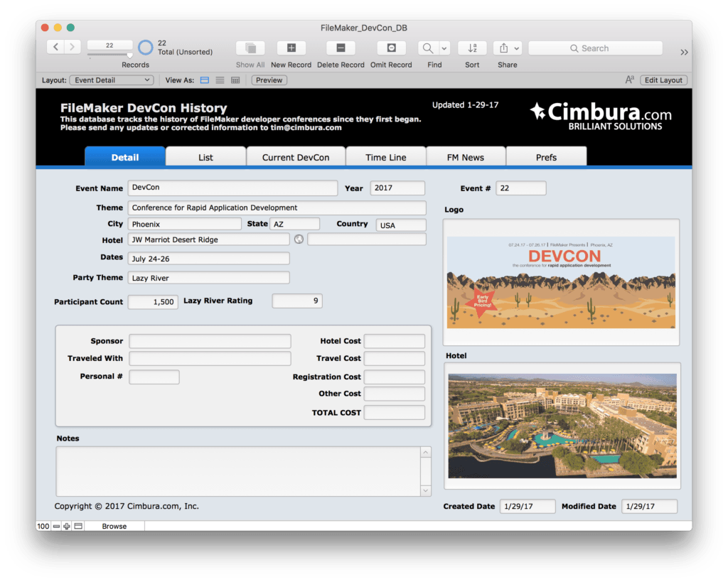Expand the Find options dropdown arrow
Viewport: 728px width, 582px height.
(x=444, y=48)
